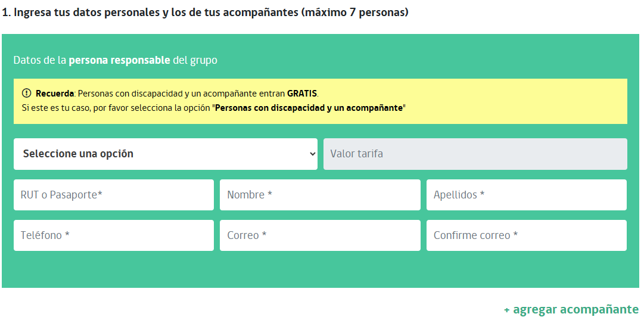Image resolution: width=644 pixels, height=323 pixels.
Task: Click the bold "Recuerda" label
Action: (55, 94)
